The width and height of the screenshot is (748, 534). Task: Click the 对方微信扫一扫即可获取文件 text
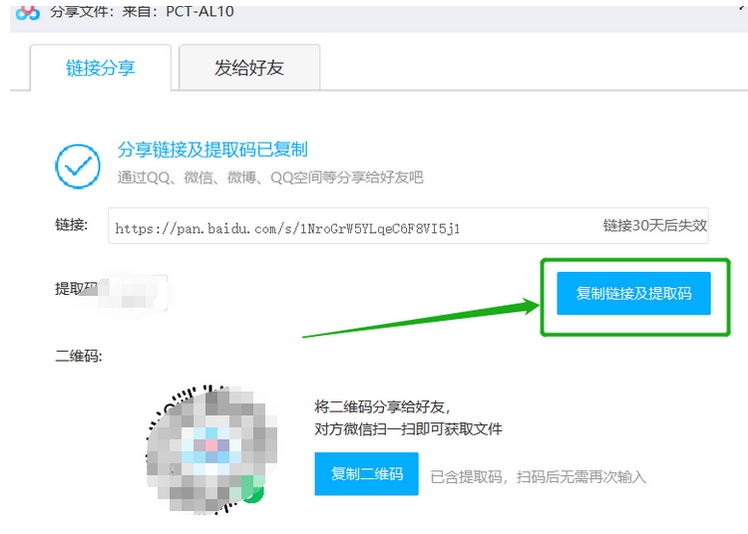pos(408,429)
